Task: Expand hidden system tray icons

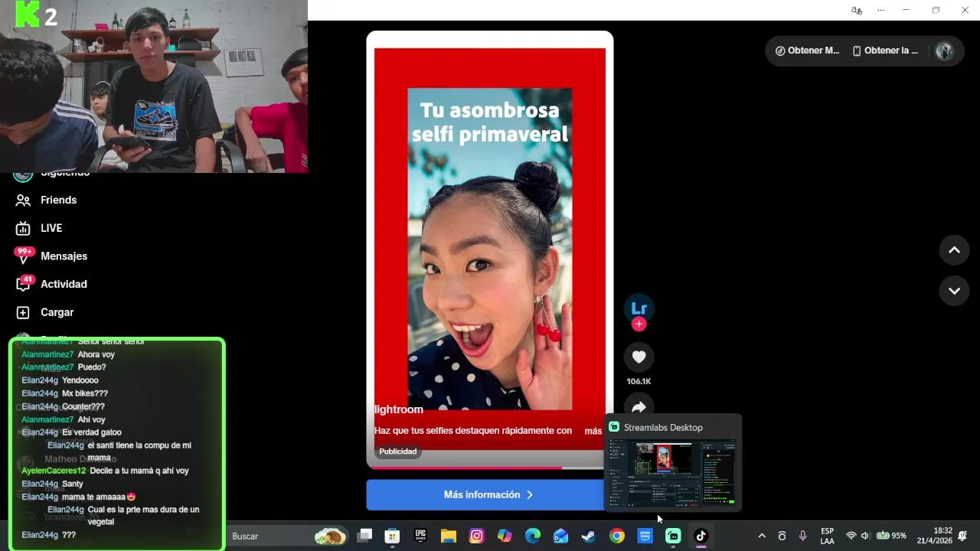Action: (762, 536)
